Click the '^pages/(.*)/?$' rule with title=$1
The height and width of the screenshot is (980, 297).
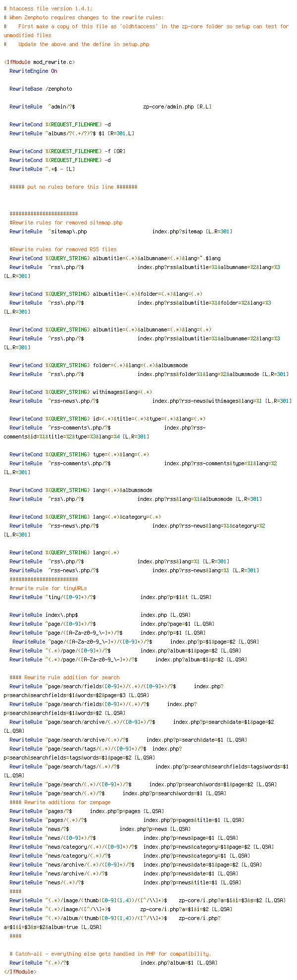tap(127, 820)
